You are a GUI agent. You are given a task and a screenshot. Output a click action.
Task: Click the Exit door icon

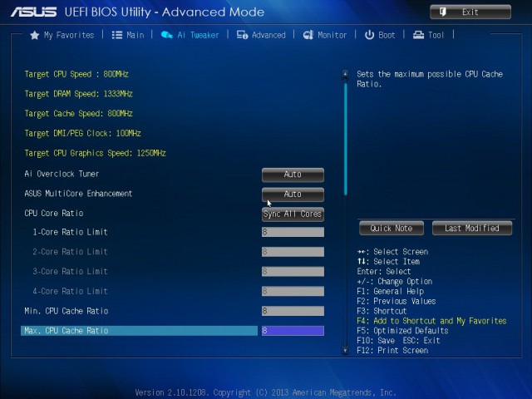tap(443, 12)
